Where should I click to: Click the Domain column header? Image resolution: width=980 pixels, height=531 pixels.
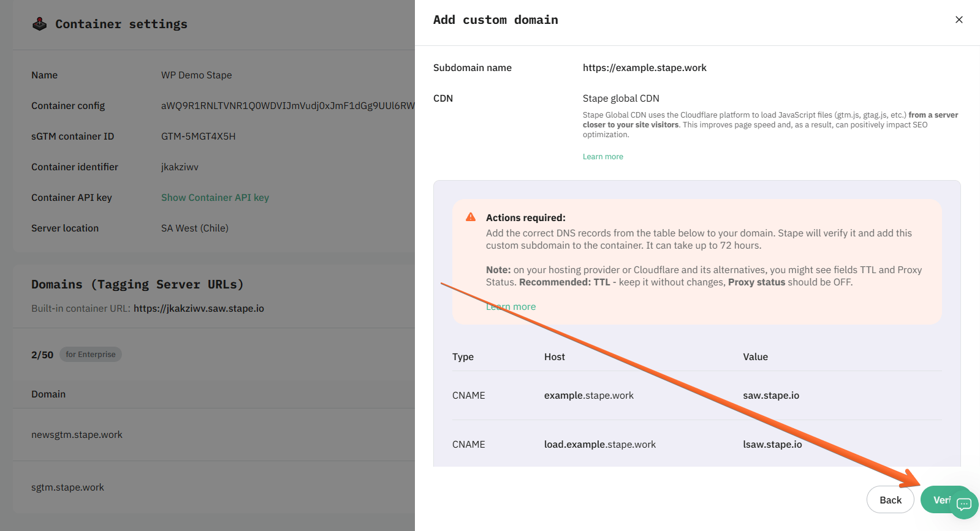tap(48, 394)
